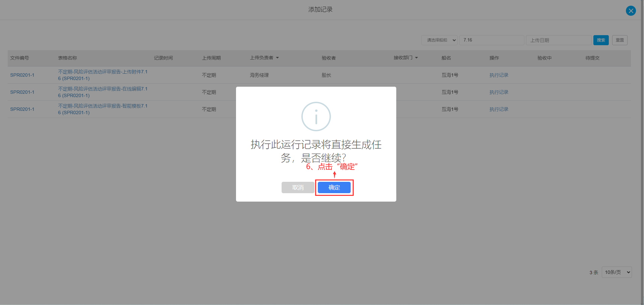This screenshot has width=644, height=305.
Task: Click the search field containing 7.16
Action: coord(491,40)
